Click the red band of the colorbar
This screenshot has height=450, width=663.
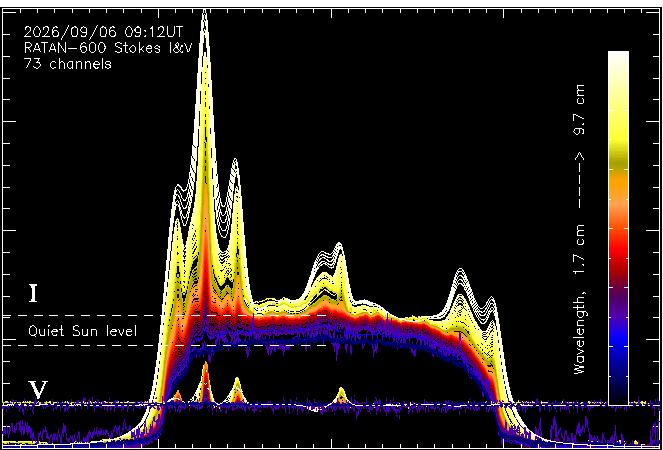pyautogui.click(x=618, y=256)
